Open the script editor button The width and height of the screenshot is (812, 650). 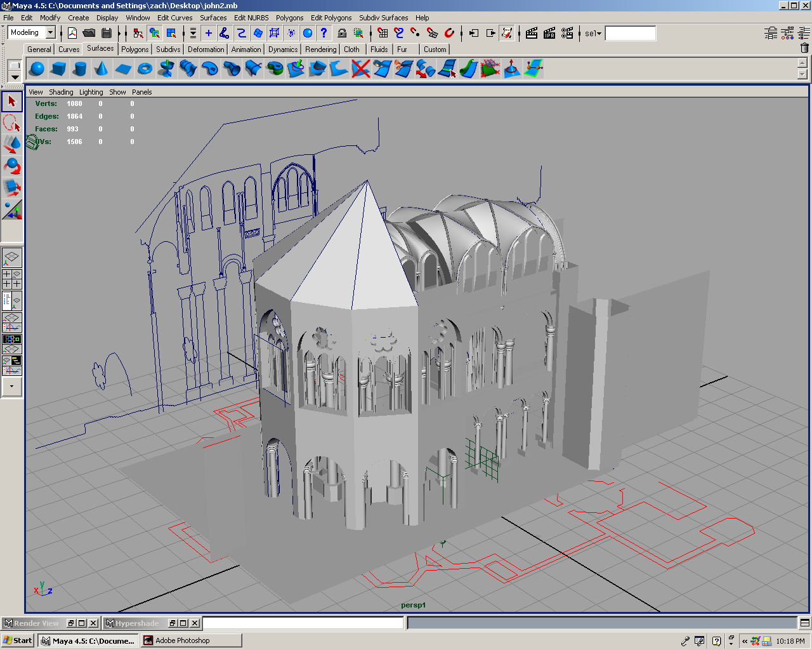pos(804,623)
